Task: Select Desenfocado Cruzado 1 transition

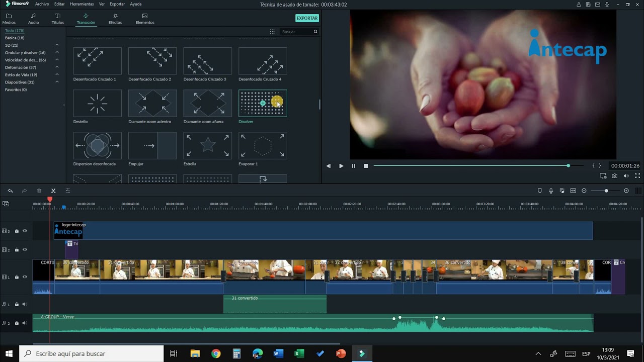Action: click(97, 61)
